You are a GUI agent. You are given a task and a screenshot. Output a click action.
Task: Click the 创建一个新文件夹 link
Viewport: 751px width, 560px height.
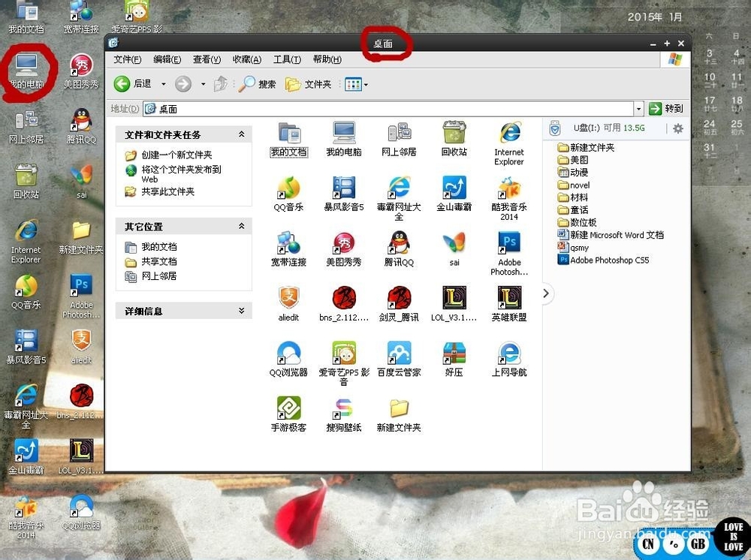[176, 155]
